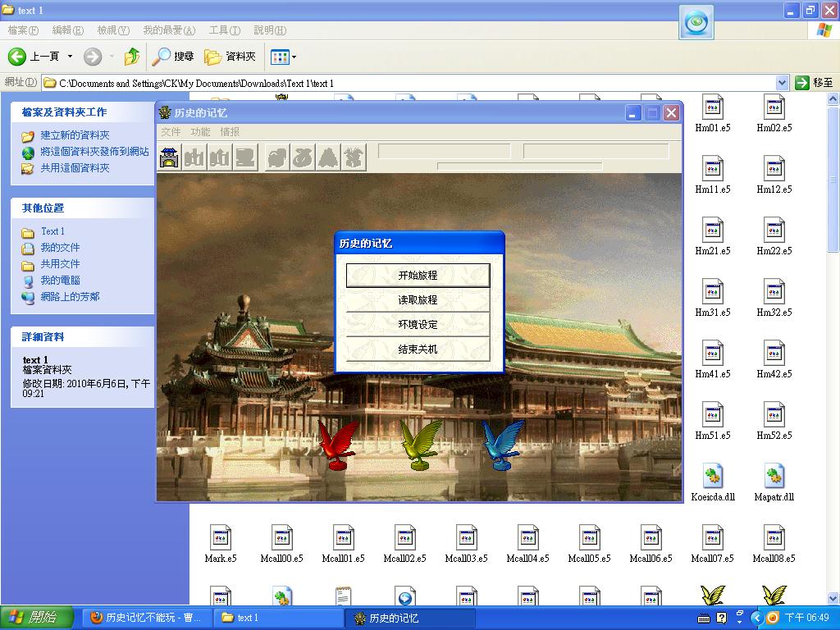Select the Hm01.e5 file icon
The width and height of the screenshot is (840, 630).
click(712, 107)
